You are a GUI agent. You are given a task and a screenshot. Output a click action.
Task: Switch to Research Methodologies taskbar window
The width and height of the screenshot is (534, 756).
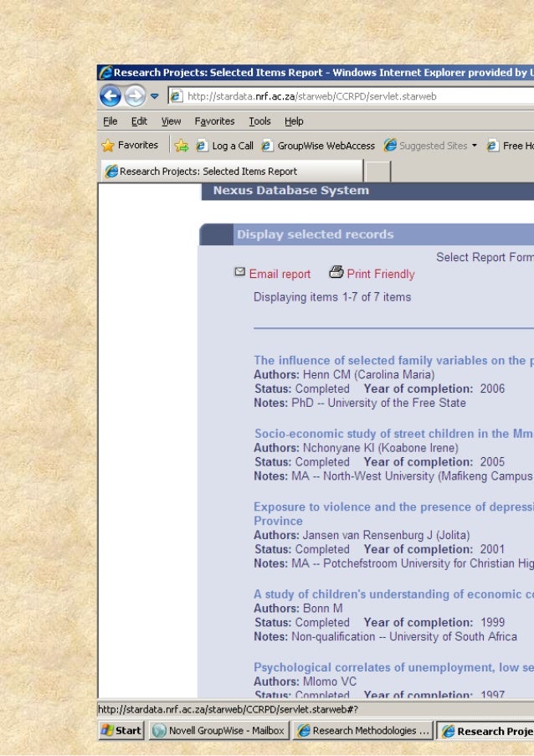(x=363, y=730)
